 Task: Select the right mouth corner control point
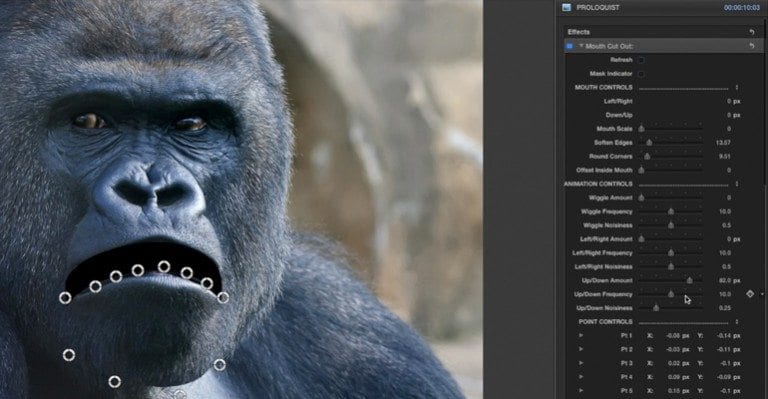pos(223,297)
